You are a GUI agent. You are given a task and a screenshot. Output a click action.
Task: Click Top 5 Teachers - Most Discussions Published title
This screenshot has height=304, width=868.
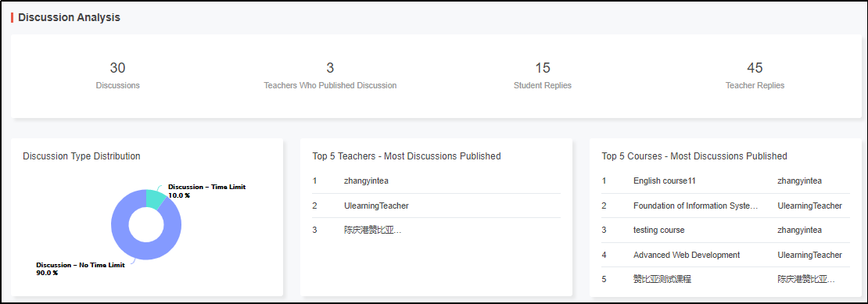407,156
